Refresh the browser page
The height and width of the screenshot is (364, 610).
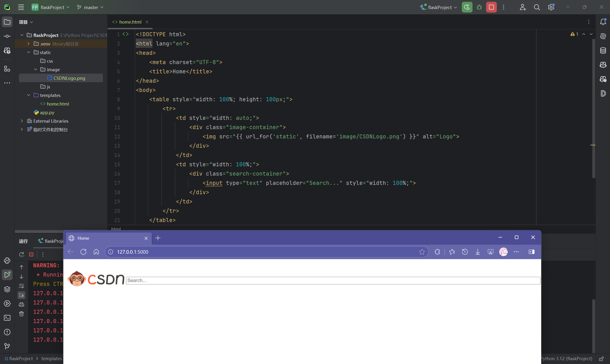83,252
